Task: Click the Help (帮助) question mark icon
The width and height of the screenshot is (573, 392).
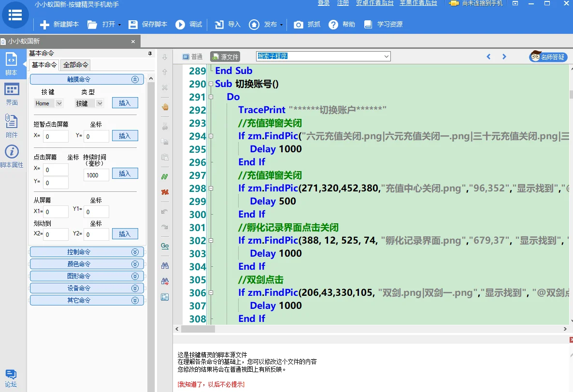Action: coord(333,25)
